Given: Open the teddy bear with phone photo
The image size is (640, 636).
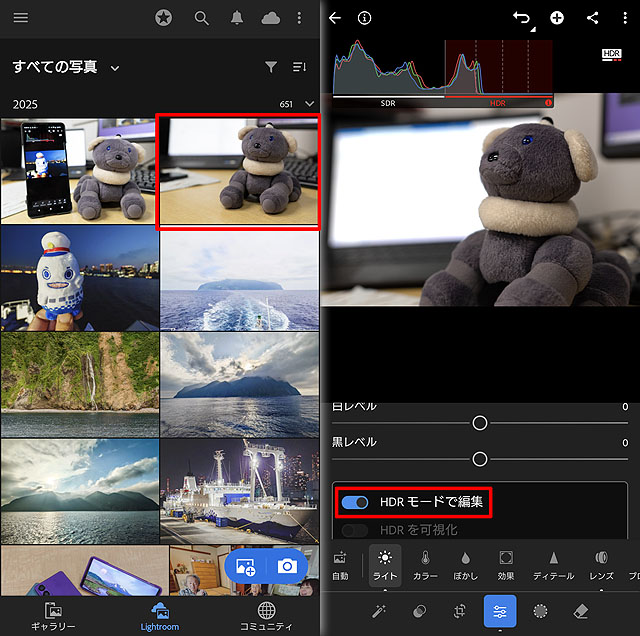Looking at the screenshot, I should 78,171.
